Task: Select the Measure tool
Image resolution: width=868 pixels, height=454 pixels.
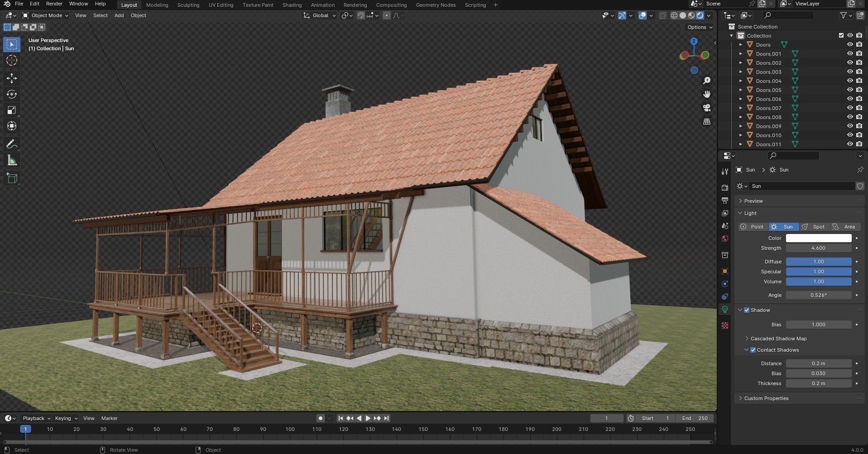Action: (12, 160)
